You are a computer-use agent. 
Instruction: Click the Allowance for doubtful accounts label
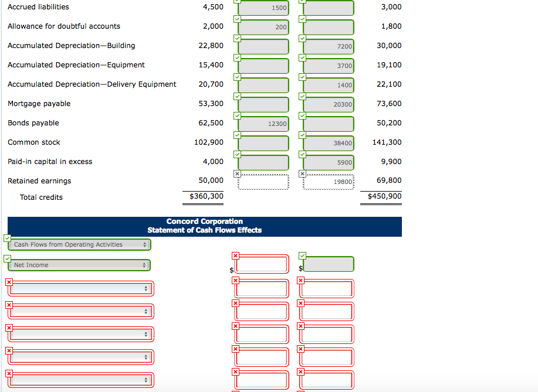tap(63, 26)
